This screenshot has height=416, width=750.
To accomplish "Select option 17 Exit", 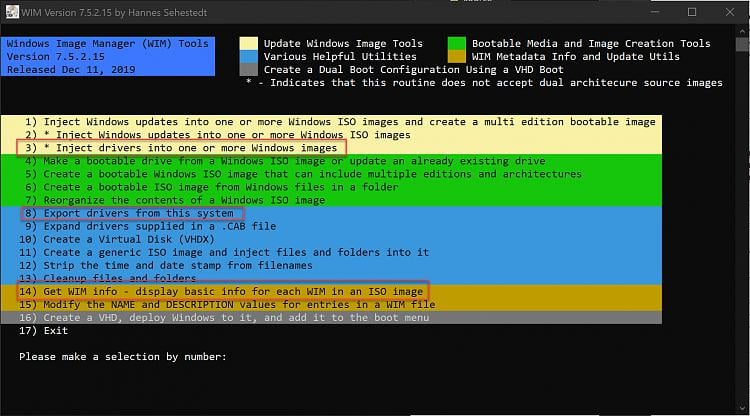I will point(44,330).
